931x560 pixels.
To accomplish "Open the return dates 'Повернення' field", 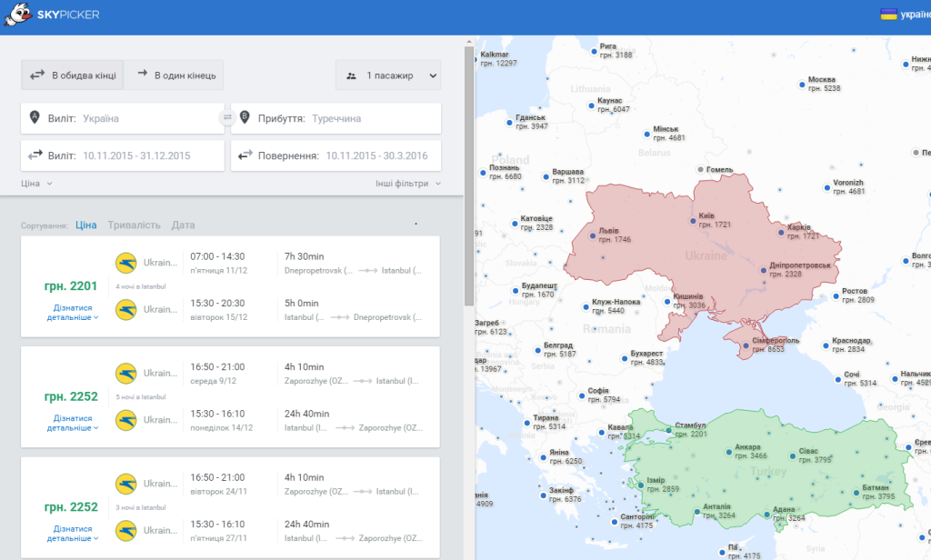I will point(336,155).
